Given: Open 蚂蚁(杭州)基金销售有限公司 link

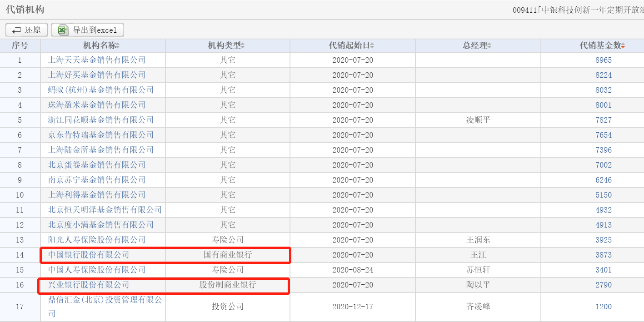Looking at the screenshot, I should pos(101,90).
